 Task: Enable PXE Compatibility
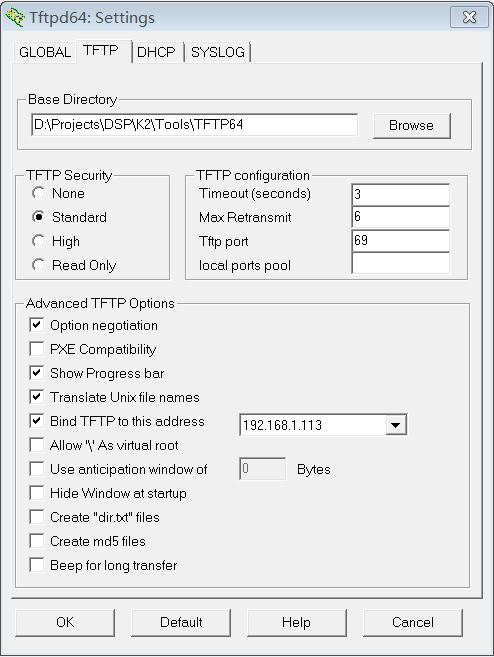click(x=37, y=349)
